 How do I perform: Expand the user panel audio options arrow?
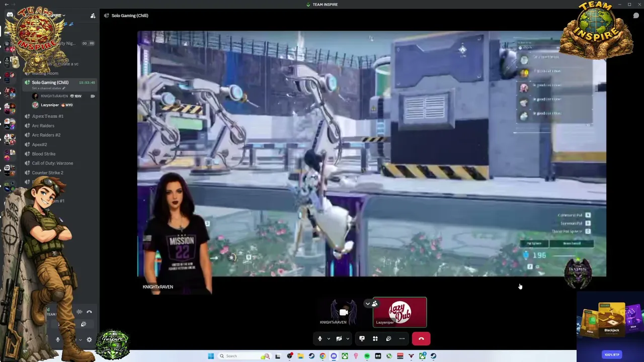point(79,340)
